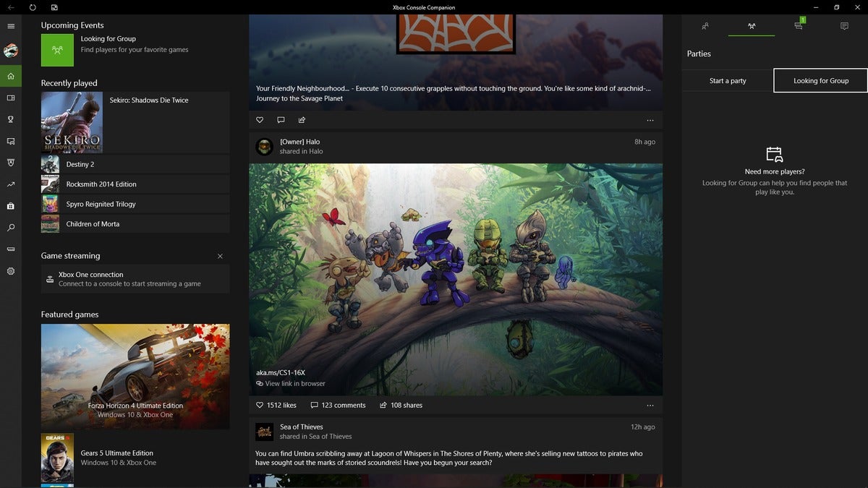Select Spyro Reignited Trilogy in Recently played
Image resolution: width=868 pixels, height=488 pixels.
click(x=135, y=204)
